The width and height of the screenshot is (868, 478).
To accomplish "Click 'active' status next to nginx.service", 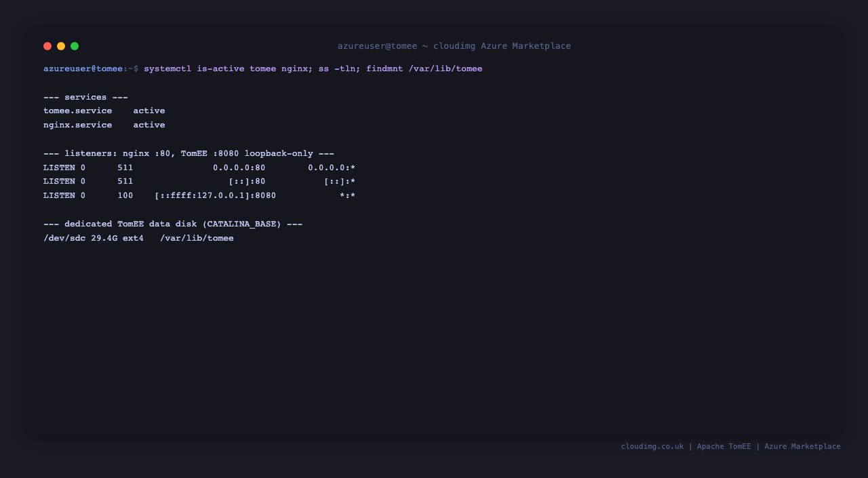I will click(x=149, y=125).
